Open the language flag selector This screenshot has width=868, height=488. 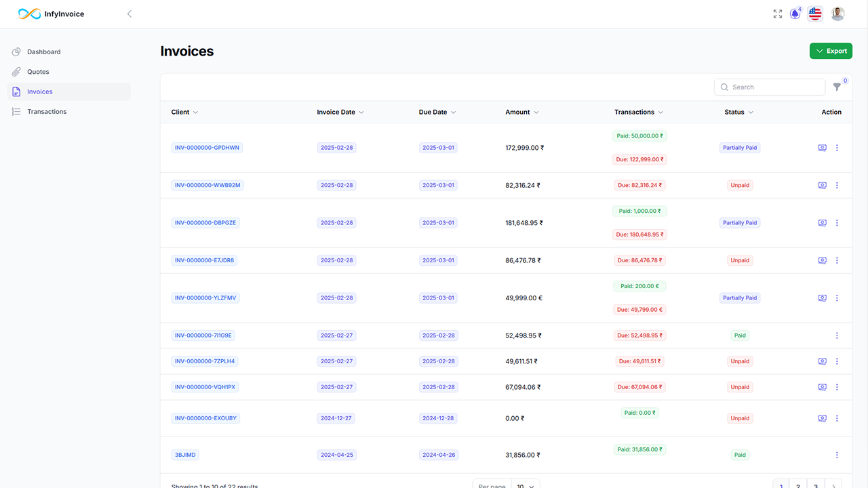click(814, 14)
